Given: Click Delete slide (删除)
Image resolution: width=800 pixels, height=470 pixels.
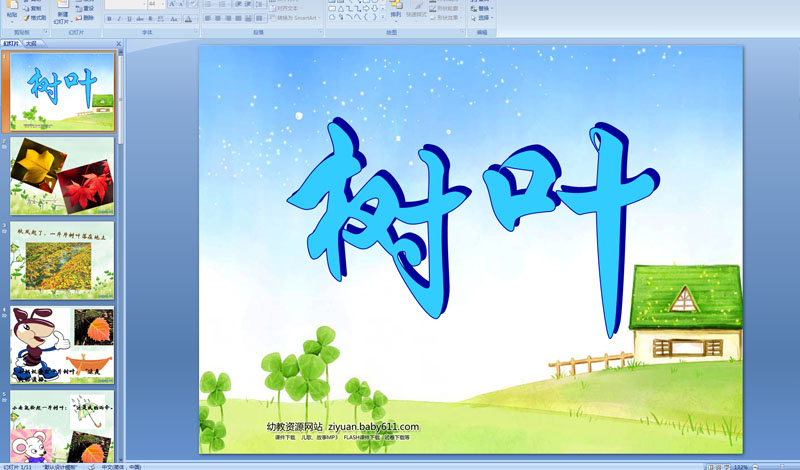Looking at the screenshot, I should pos(85,18).
